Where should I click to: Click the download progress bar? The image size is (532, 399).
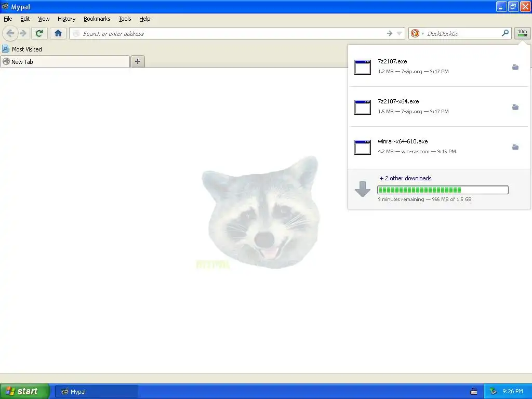coord(443,190)
